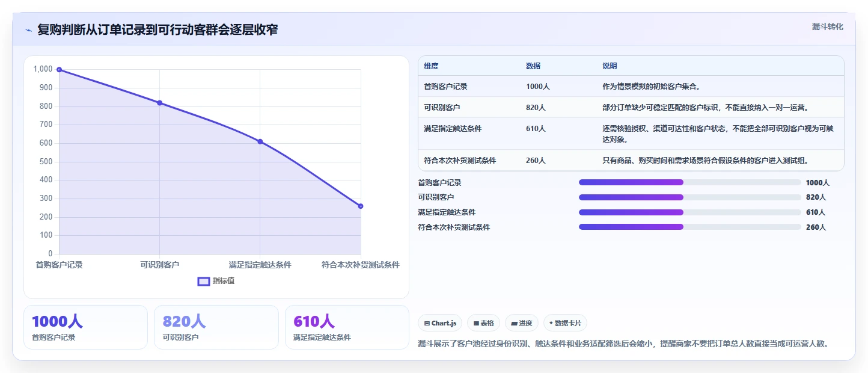This screenshot has width=868, height=373.
Task: Click the x-axis label 首购客户记录
Action: pos(59,265)
